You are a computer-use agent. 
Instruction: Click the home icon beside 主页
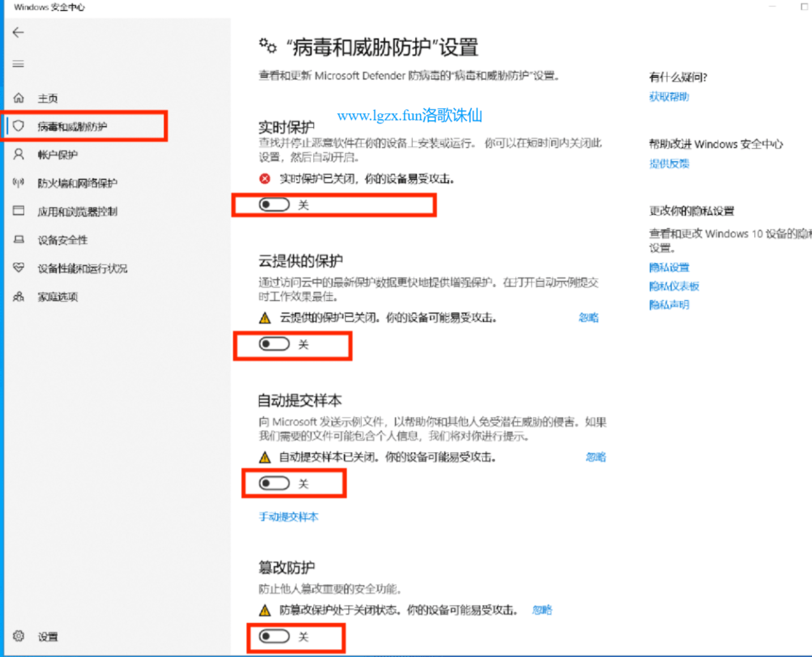point(19,98)
